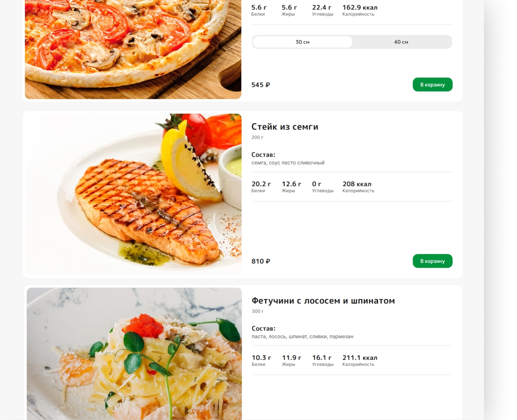Screen dimensions: 517x420
Task: Click the 211.1 ккал calorie value
Action: pos(360,358)
